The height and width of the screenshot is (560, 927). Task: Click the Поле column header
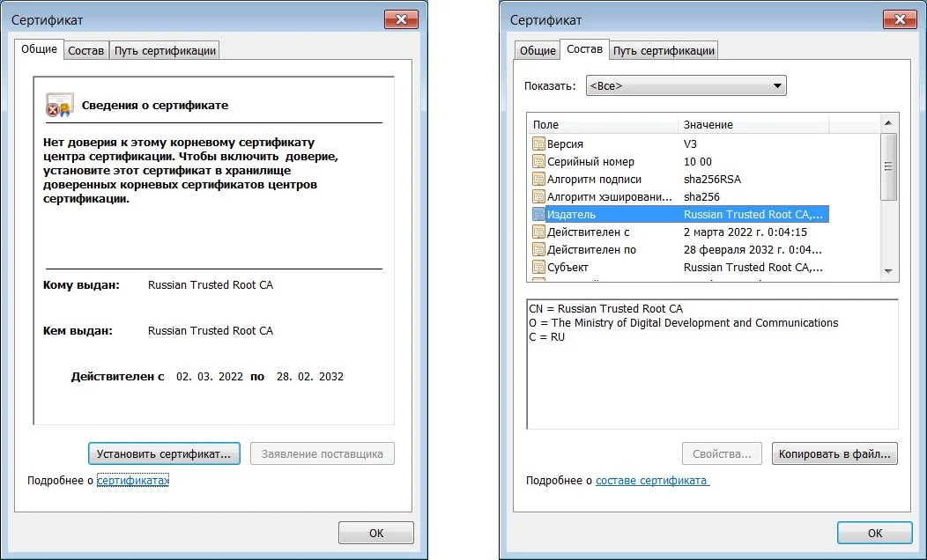603,125
